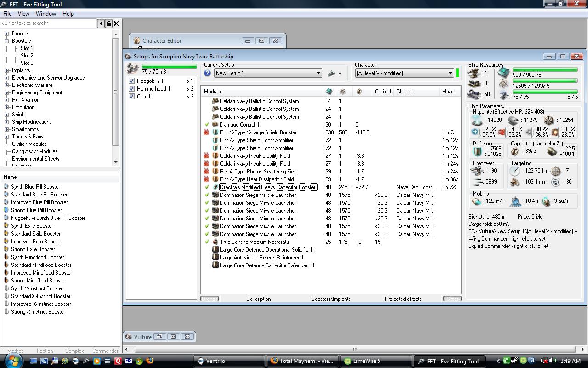Screen dimensions: 588x368
Task: Click the drone bay capacity bar
Action: [169, 67]
